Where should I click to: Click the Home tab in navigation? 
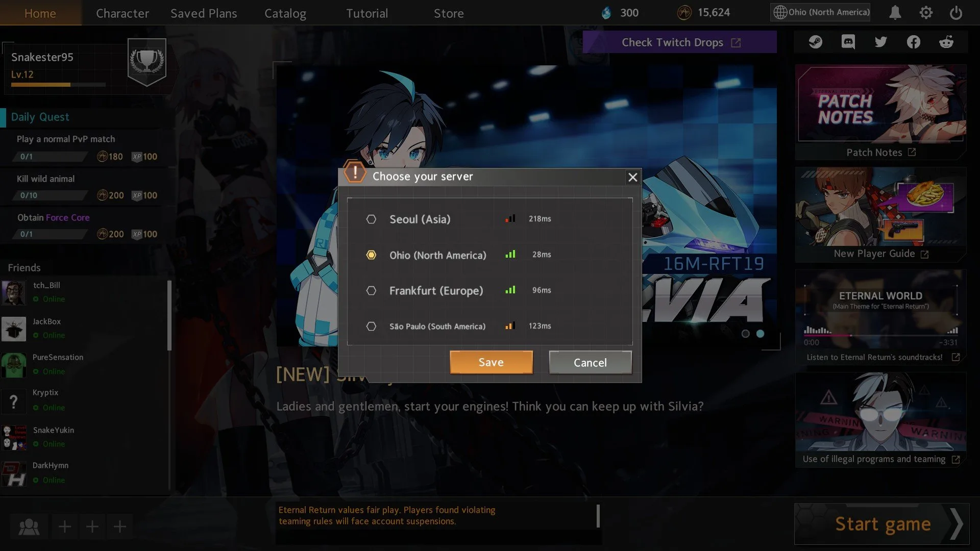41,13
